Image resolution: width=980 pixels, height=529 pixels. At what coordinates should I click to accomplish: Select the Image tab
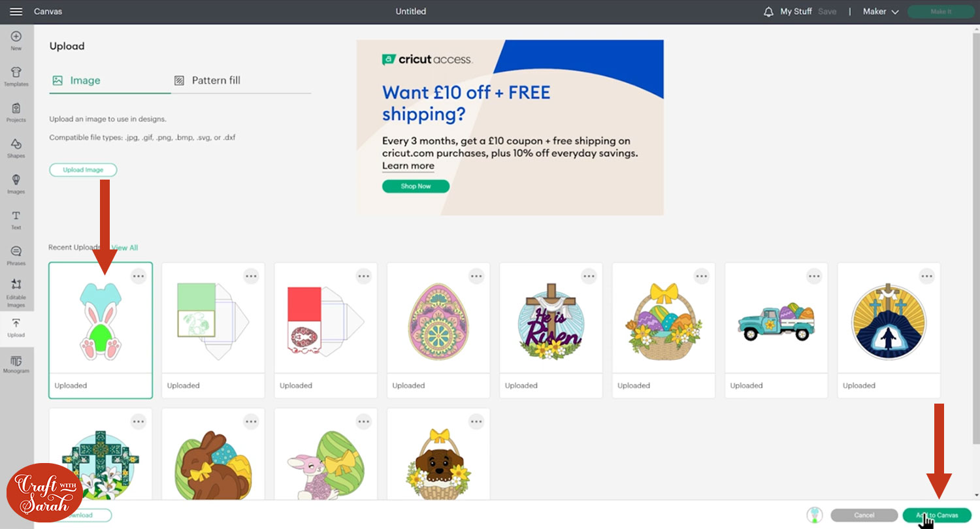[x=76, y=80]
